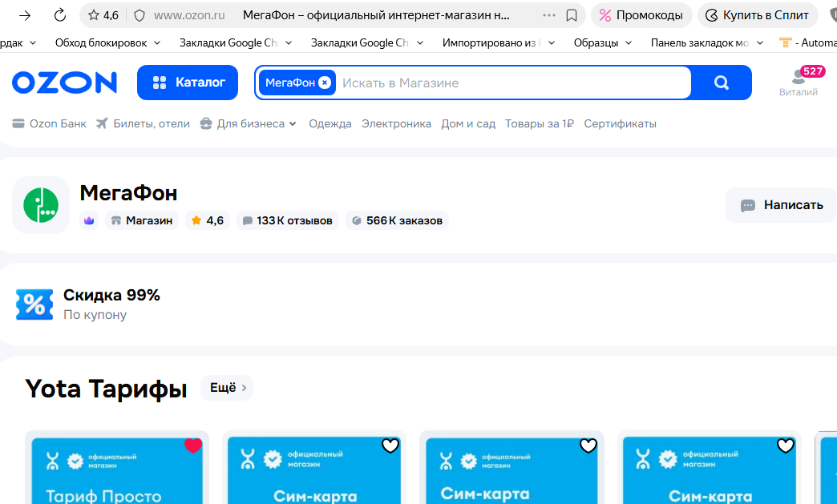Expand Образцы bookmarks folder
Screen dimensions: 837x504
coord(603,42)
